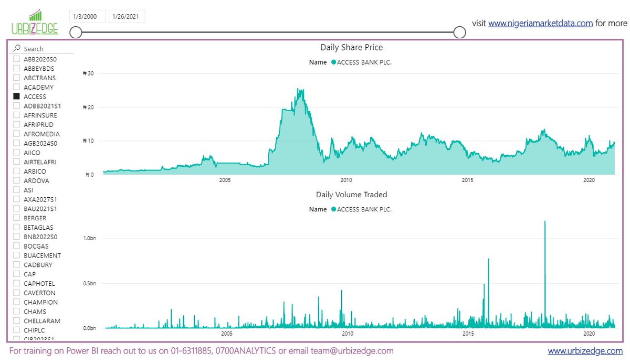Check the AXA2027S1 checkbox

tap(16, 199)
